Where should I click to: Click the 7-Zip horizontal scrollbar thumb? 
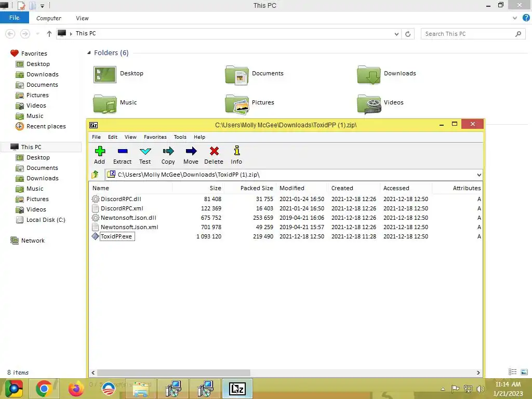[174, 373]
